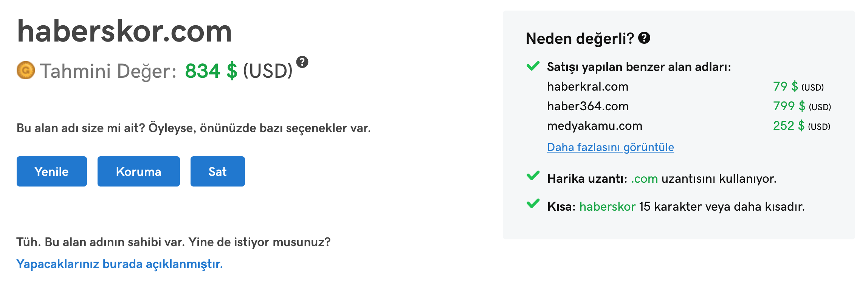
Task: Follow the Yapacaklarınız burada açıklanmıştır link
Action: coord(119,264)
